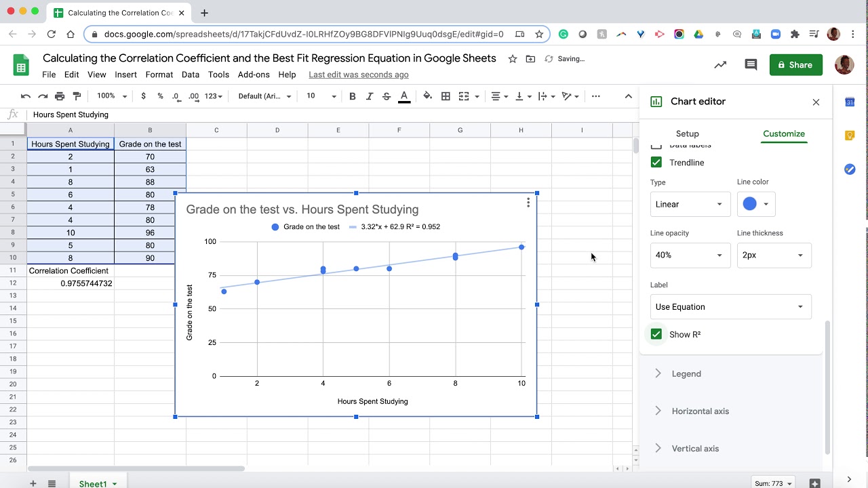
Task: Open the font family dropdown
Action: pos(264,96)
